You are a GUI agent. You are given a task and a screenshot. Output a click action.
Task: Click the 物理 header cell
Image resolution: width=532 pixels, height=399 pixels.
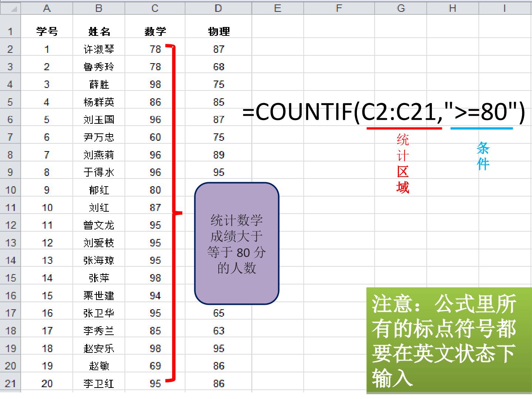pyautogui.click(x=218, y=31)
